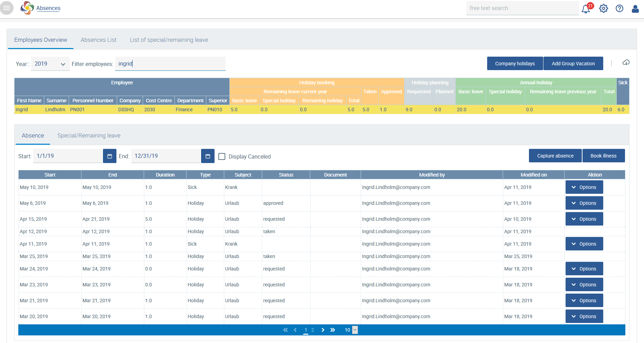Go to next page of absences

pos(323,330)
